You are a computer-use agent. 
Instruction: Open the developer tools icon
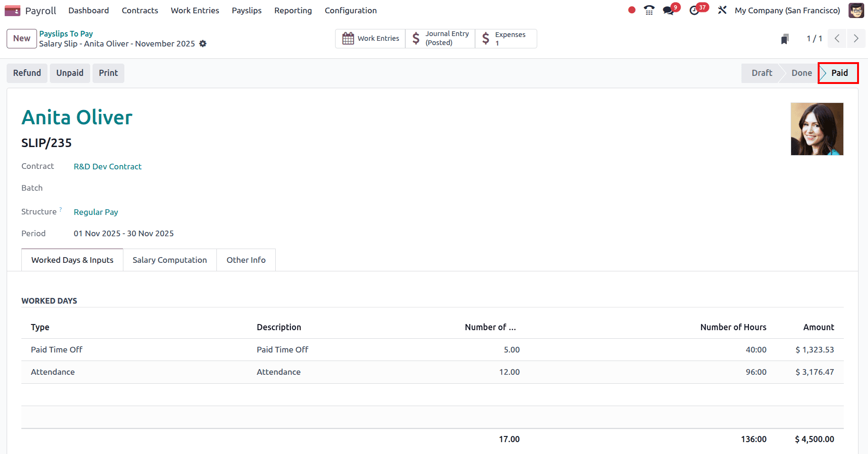(x=722, y=10)
